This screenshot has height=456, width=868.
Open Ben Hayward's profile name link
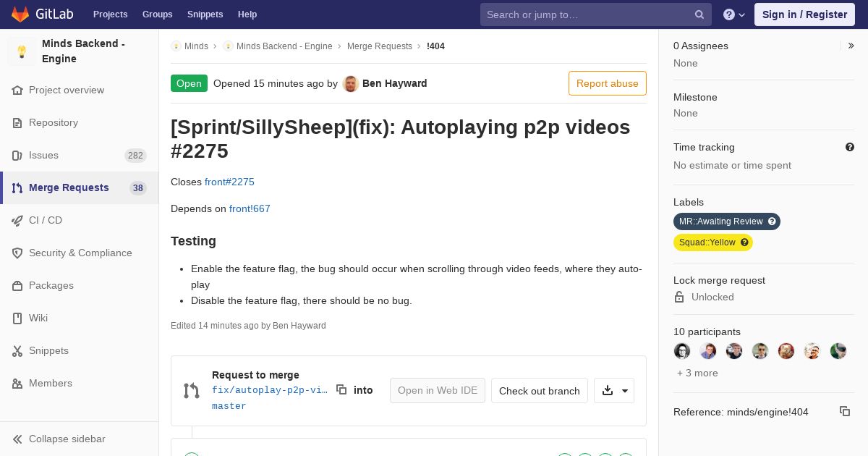pyautogui.click(x=395, y=83)
